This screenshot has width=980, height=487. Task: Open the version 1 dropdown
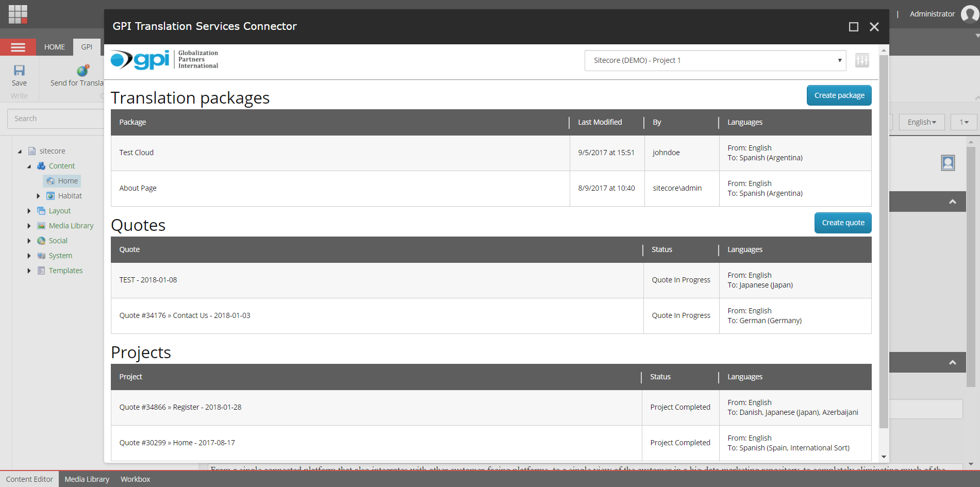point(964,122)
